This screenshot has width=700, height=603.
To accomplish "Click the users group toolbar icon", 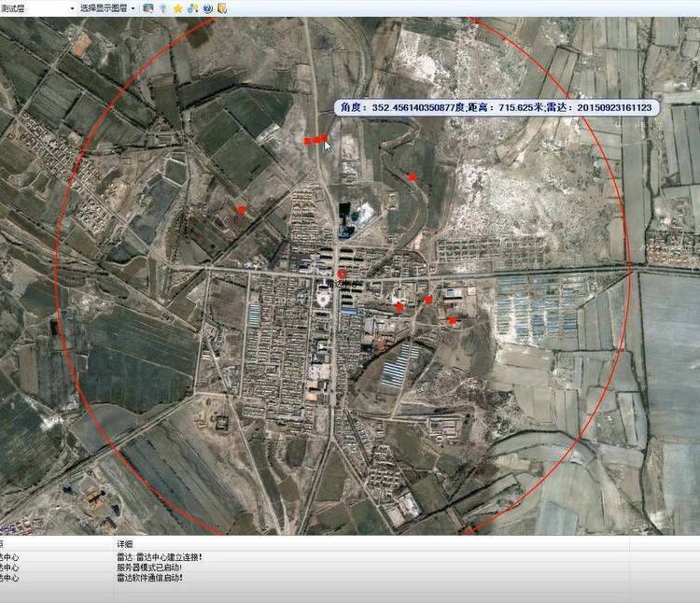I will pos(192,8).
